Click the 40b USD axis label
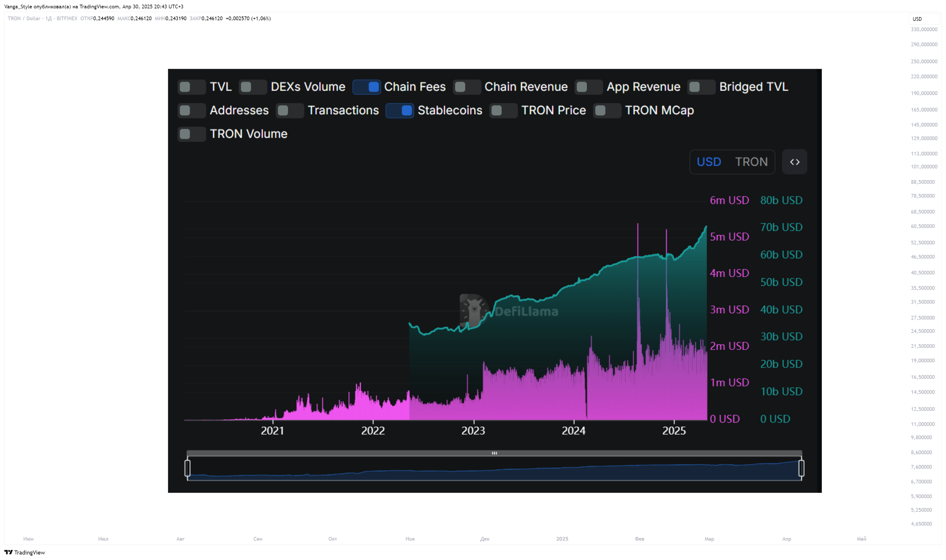Screen dimensions: 946x560 [x=781, y=310]
